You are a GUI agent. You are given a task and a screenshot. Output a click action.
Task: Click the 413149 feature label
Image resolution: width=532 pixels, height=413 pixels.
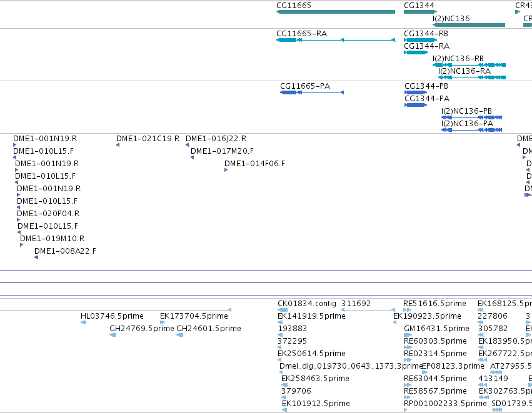tap(493, 379)
